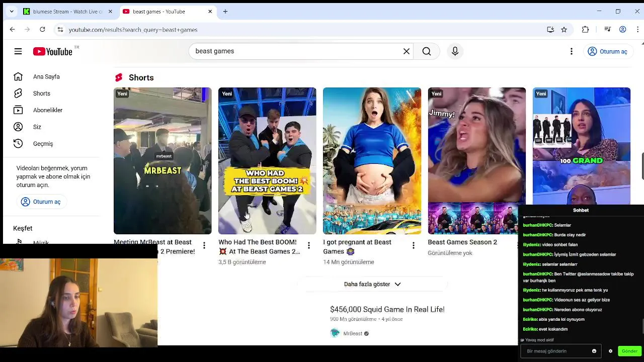
Task: Open the 100 GRAND short thumbnail
Action: tap(581, 146)
